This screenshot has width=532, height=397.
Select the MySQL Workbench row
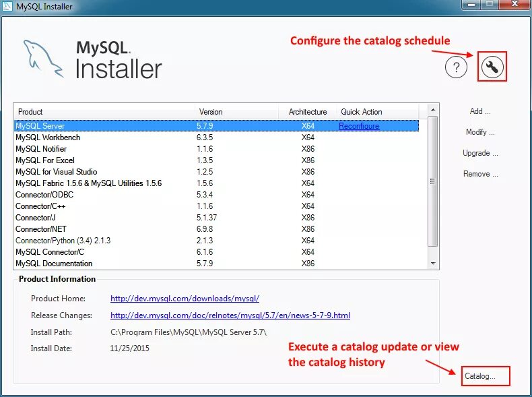(216, 138)
